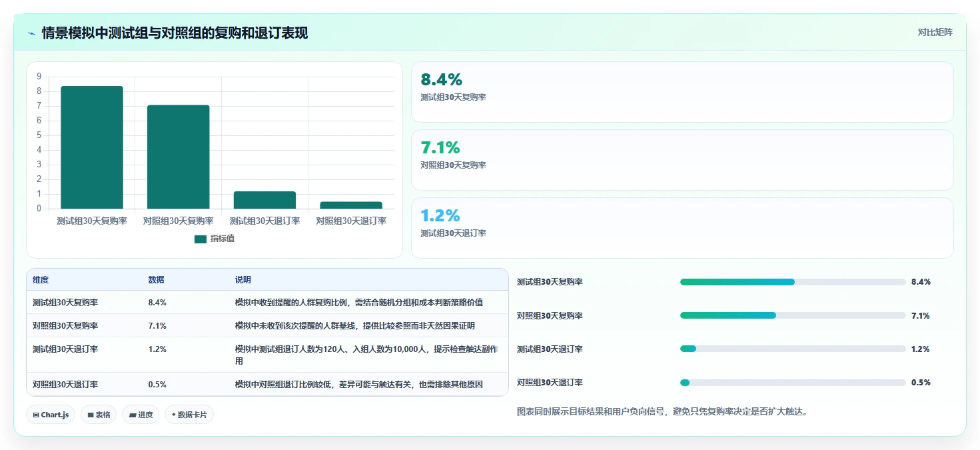Select the 测试组30天退订率 bar in the chart
980x450 pixels.
click(264, 200)
